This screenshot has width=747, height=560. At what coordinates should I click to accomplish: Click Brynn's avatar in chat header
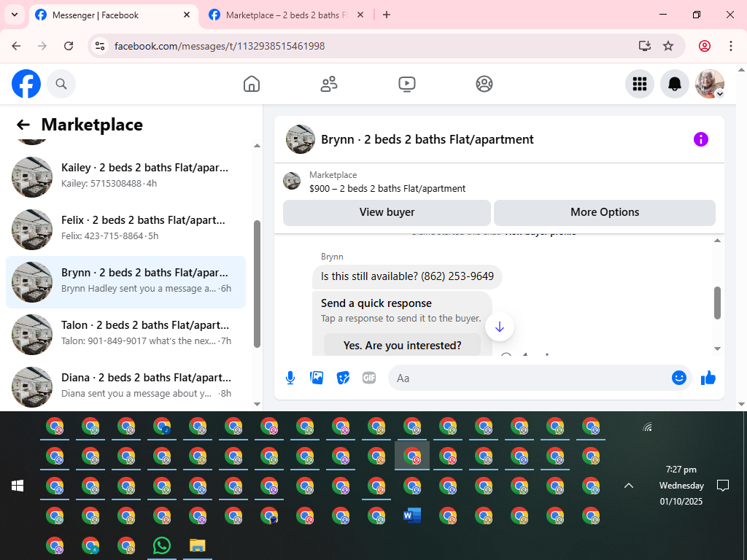click(300, 139)
